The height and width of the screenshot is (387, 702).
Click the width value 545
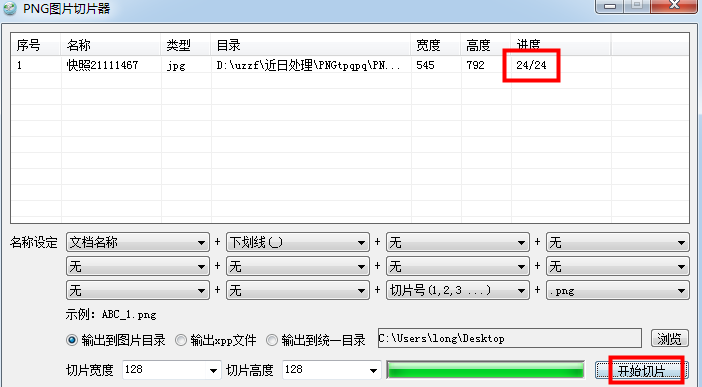[425, 65]
